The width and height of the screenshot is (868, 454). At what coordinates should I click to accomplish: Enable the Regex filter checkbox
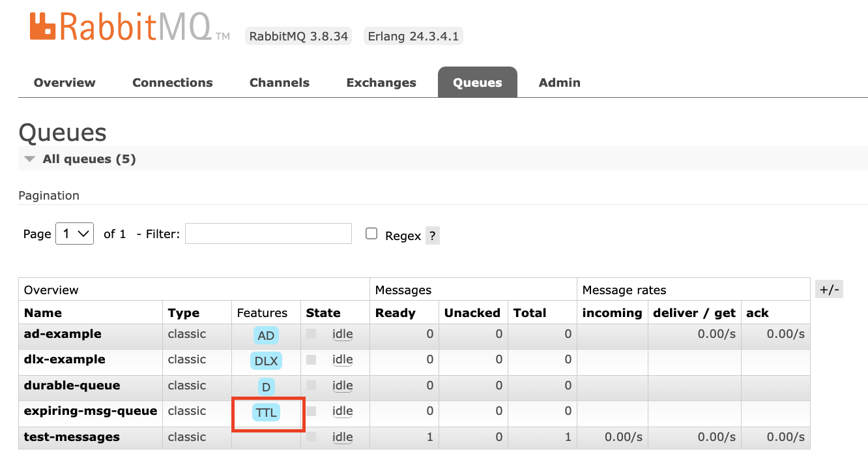(x=371, y=234)
